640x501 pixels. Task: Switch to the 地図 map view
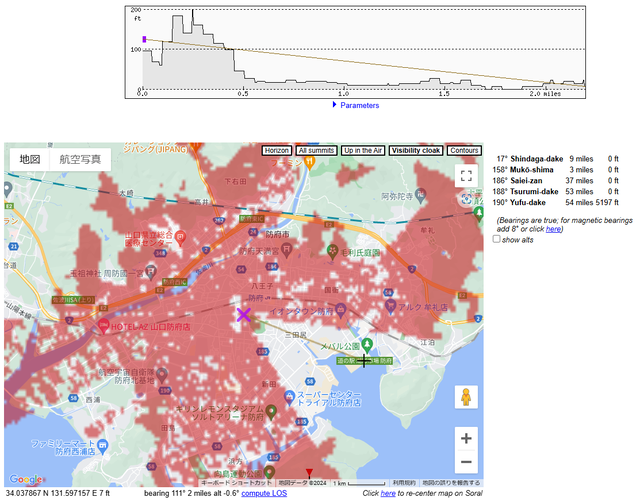[30, 159]
